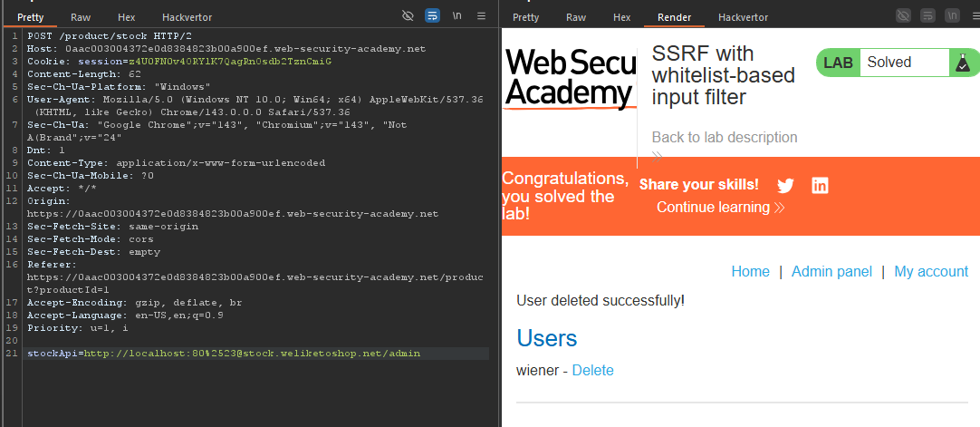Toggle word wrap icon in response panel

click(928, 16)
